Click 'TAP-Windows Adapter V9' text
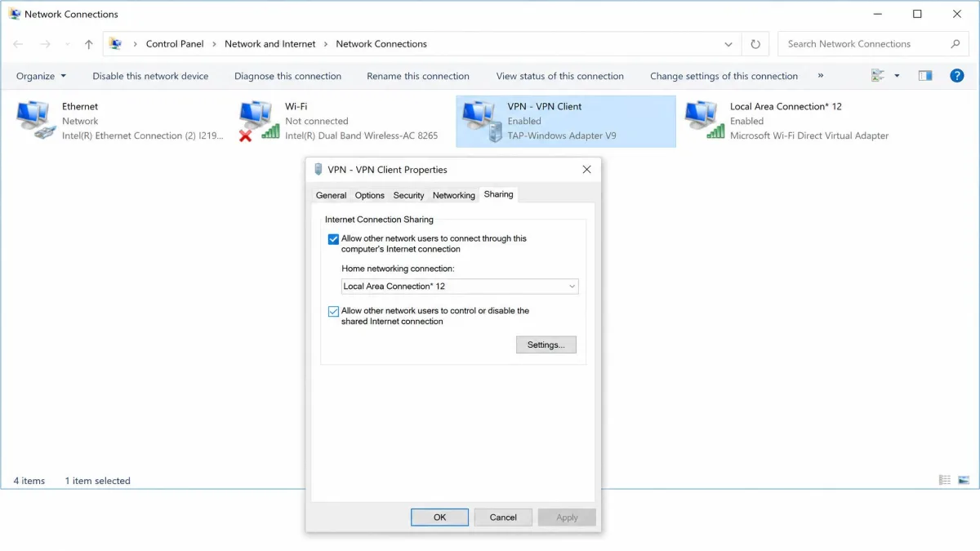 (x=562, y=136)
